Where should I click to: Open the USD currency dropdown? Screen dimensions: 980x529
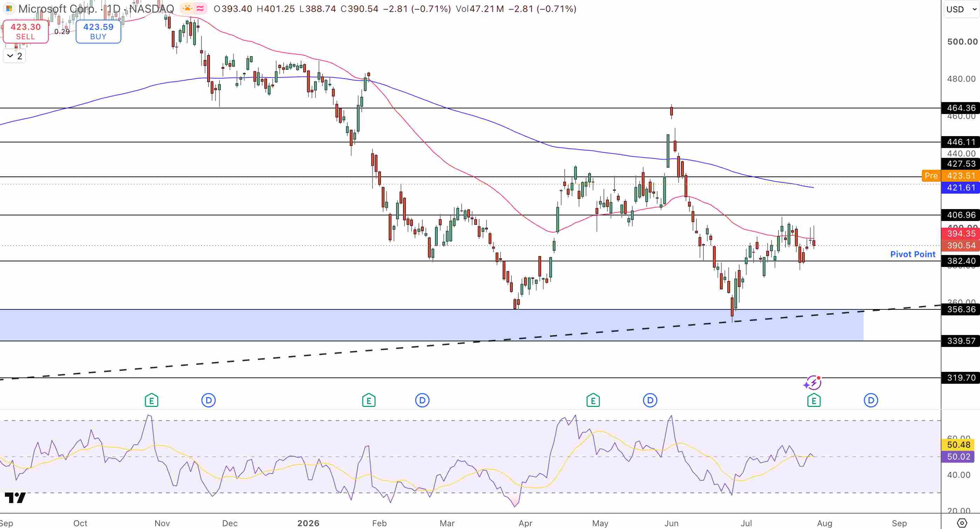[961, 9]
